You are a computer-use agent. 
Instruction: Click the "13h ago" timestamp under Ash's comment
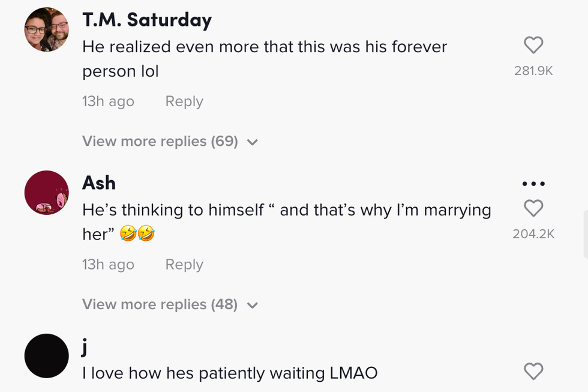click(x=108, y=265)
